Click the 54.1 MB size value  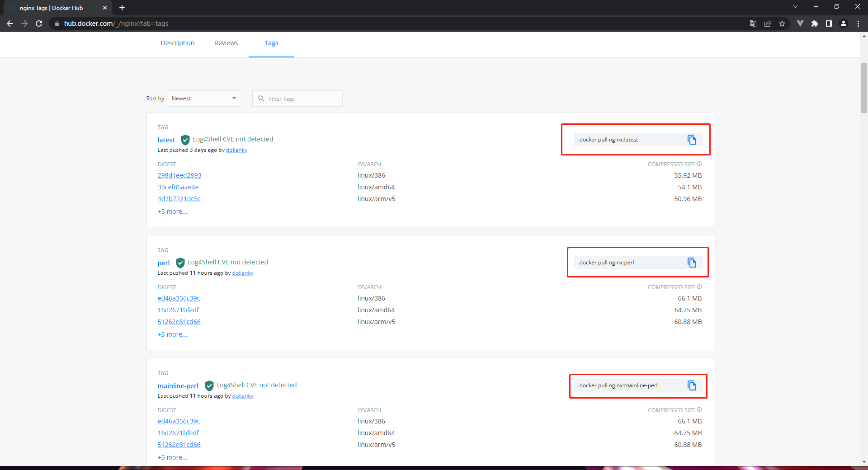[x=689, y=187]
